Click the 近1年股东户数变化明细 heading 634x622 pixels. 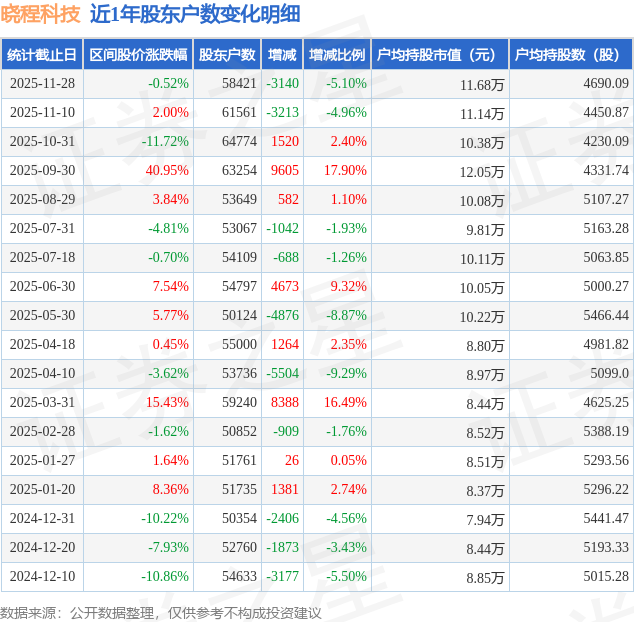click(195, 14)
